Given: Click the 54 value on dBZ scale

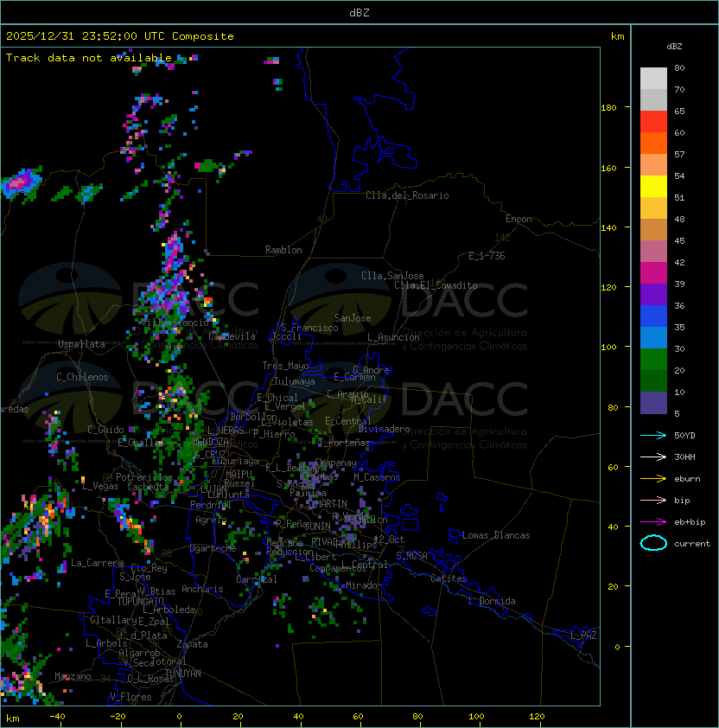Looking at the screenshot, I should click(679, 176).
